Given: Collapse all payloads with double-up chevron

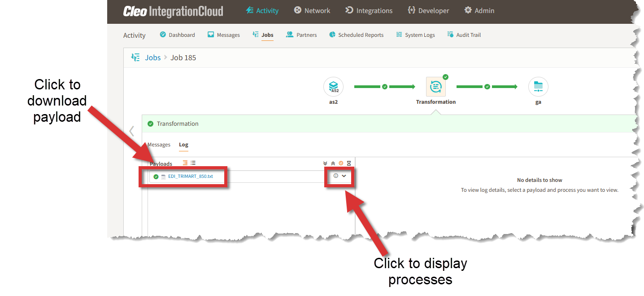Looking at the screenshot, I should click(x=333, y=163).
